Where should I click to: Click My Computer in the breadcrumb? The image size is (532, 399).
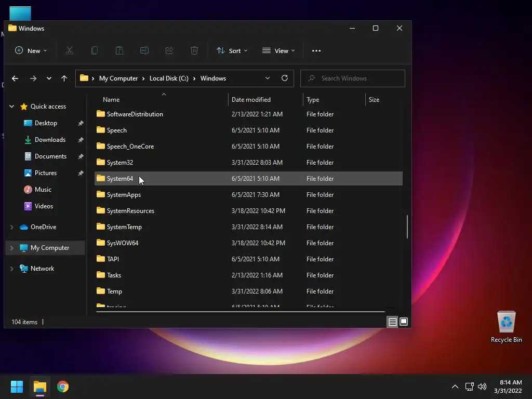point(118,78)
